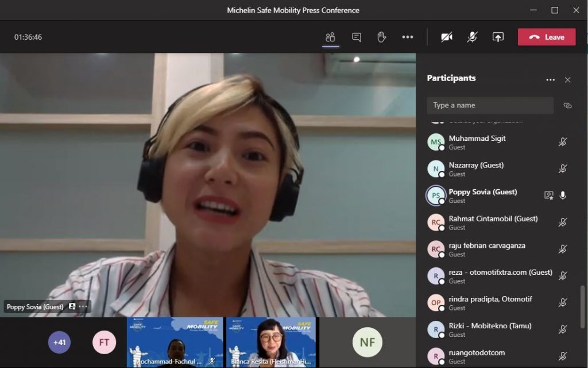Toggle Poppy Sovia's microphone in participants list
Viewport: 588px width, 368px height.
563,195
